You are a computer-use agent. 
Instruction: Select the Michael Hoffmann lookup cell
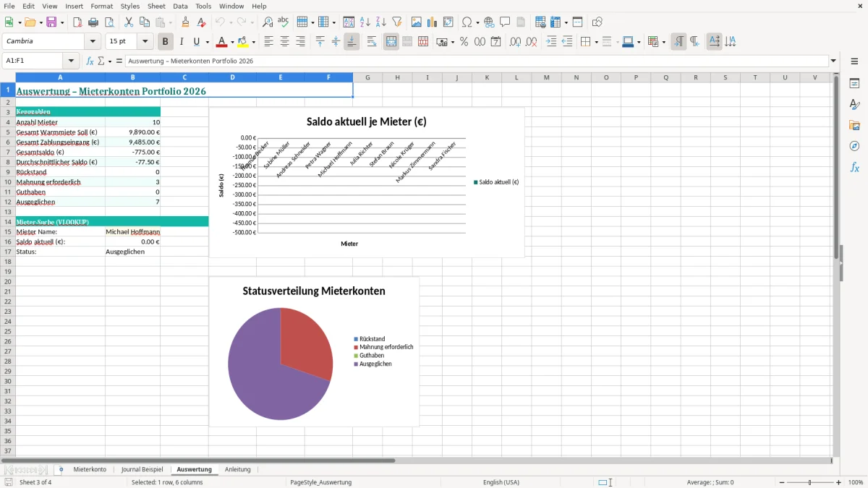point(132,232)
